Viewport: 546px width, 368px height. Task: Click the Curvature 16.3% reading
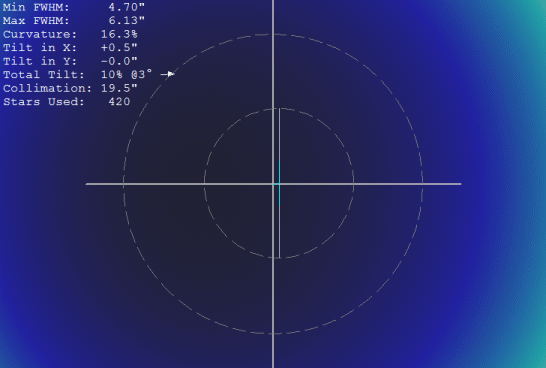119,34
